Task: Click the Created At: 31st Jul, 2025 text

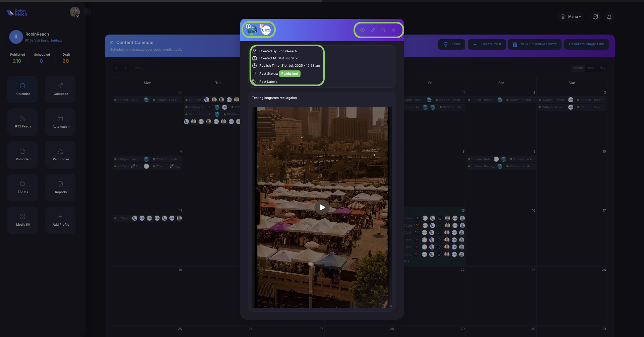Action: pyautogui.click(x=279, y=58)
